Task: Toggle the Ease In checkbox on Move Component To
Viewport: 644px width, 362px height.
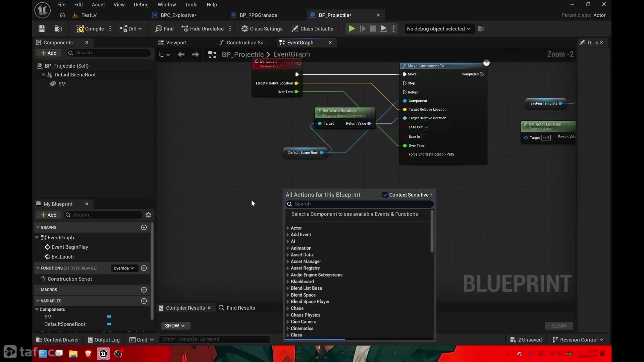Action: coord(424,137)
